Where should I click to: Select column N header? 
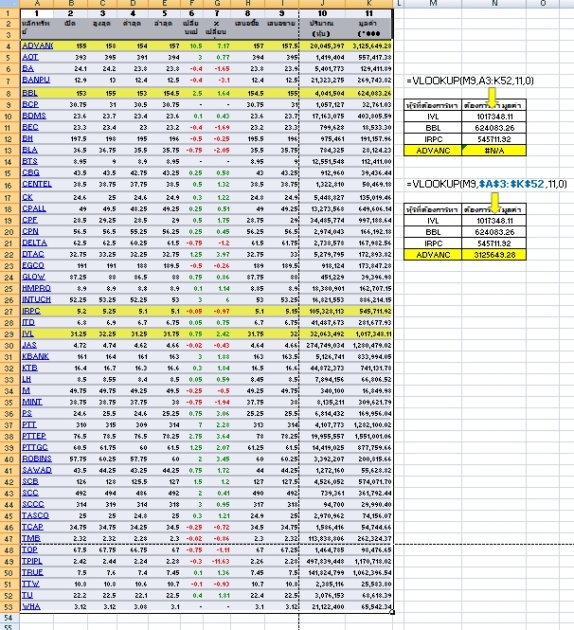(x=494, y=3)
